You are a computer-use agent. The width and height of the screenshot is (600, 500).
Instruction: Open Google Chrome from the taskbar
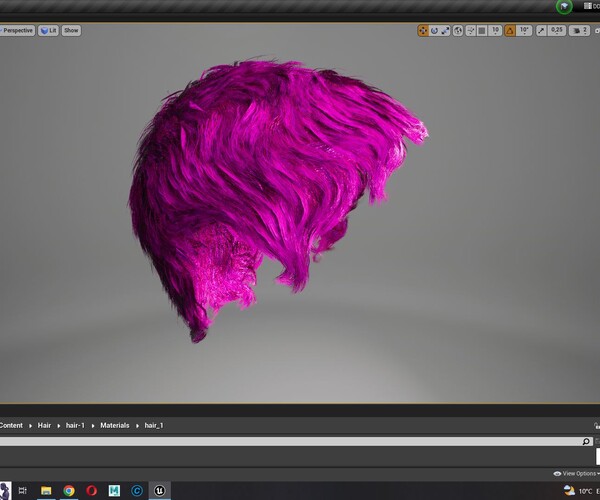(69, 490)
